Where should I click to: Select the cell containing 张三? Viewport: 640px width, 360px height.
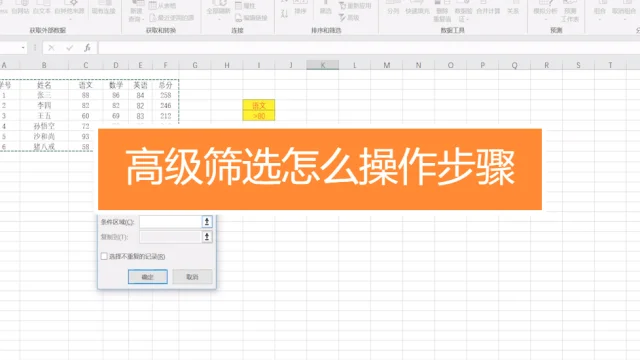[44, 95]
